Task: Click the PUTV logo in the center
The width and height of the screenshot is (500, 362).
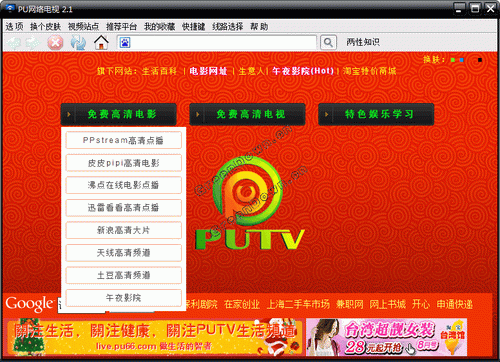Action: 249,203
